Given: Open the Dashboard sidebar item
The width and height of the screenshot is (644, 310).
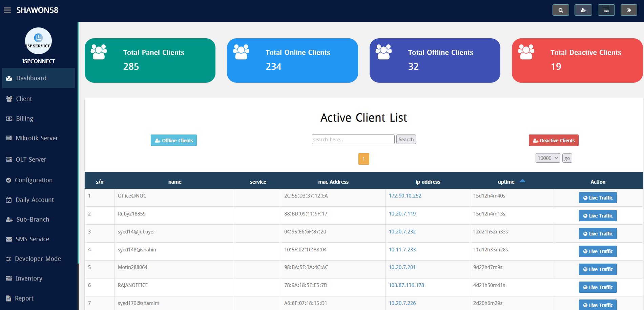Looking at the screenshot, I should point(38,78).
